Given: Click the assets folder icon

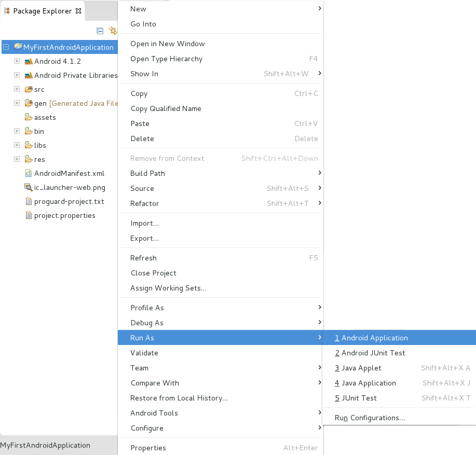Looking at the screenshot, I should (x=29, y=117).
